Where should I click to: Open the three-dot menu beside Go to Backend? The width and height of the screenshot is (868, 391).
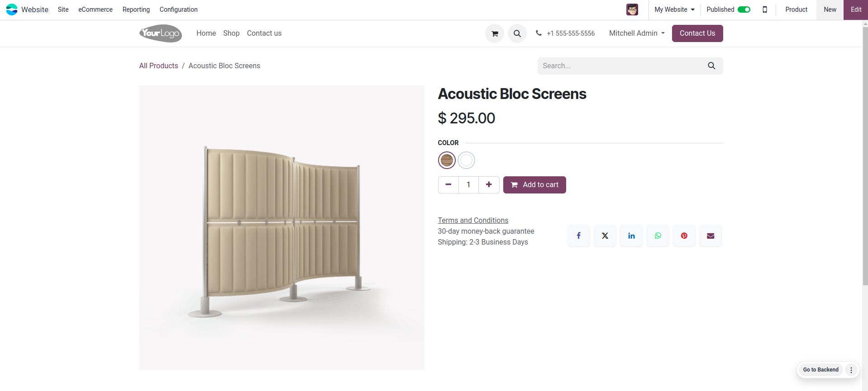point(851,370)
